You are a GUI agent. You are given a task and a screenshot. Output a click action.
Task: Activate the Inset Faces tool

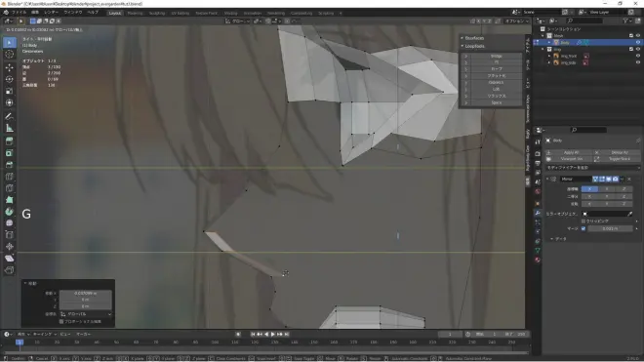tap(10, 153)
